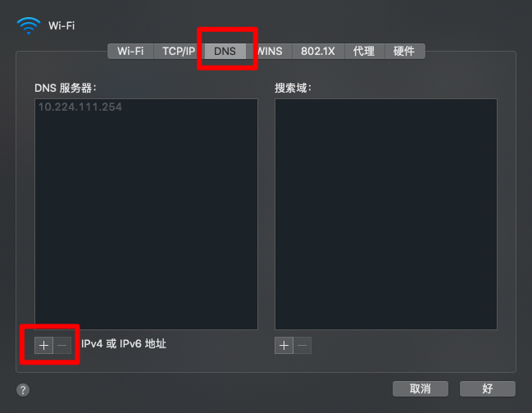Click the DNS 服务器 label
The image size is (532, 413).
66,88
